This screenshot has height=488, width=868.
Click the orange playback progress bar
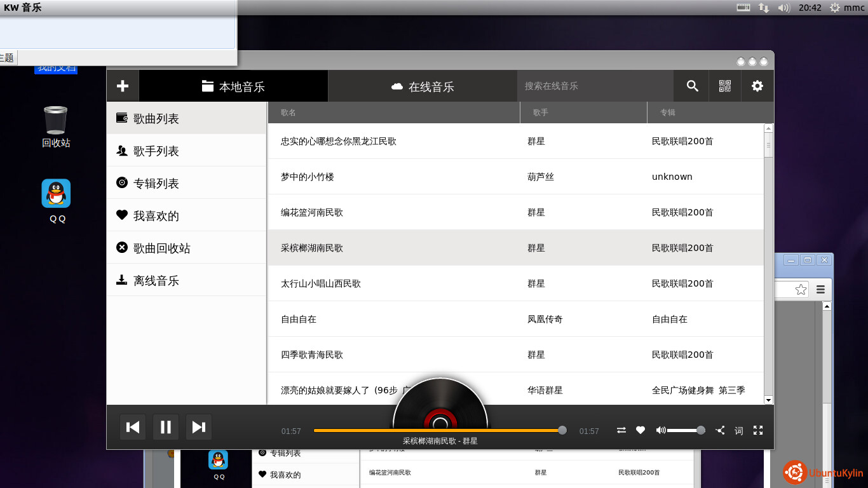(x=437, y=430)
